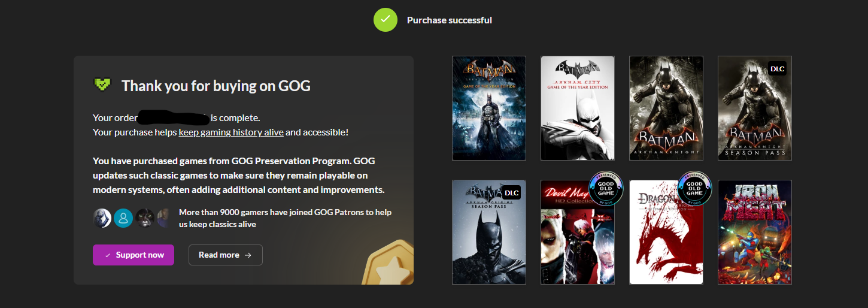Screen dimensions: 868x308
Task: Open the Arkham Knight Season Pass cover
Action: 755,108
